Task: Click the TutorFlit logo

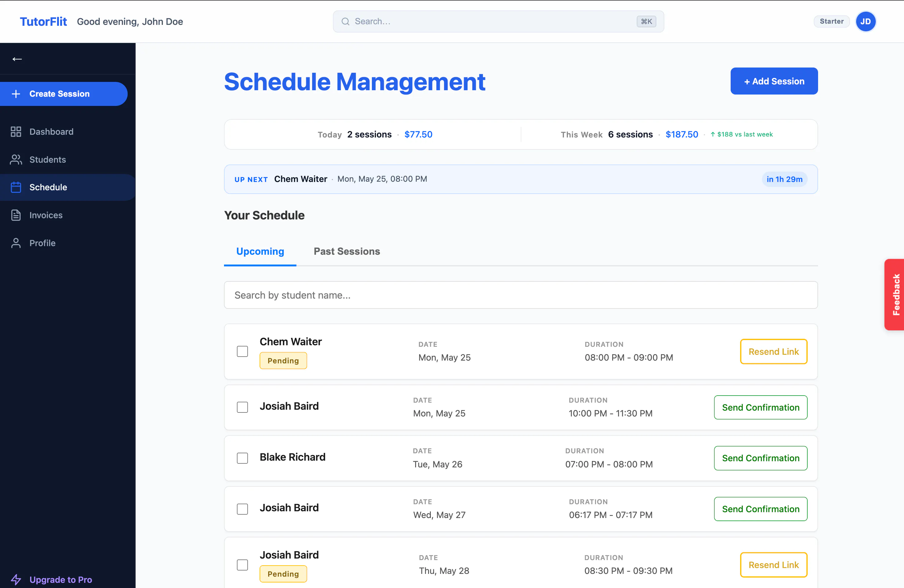Action: (x=43, y=22)
